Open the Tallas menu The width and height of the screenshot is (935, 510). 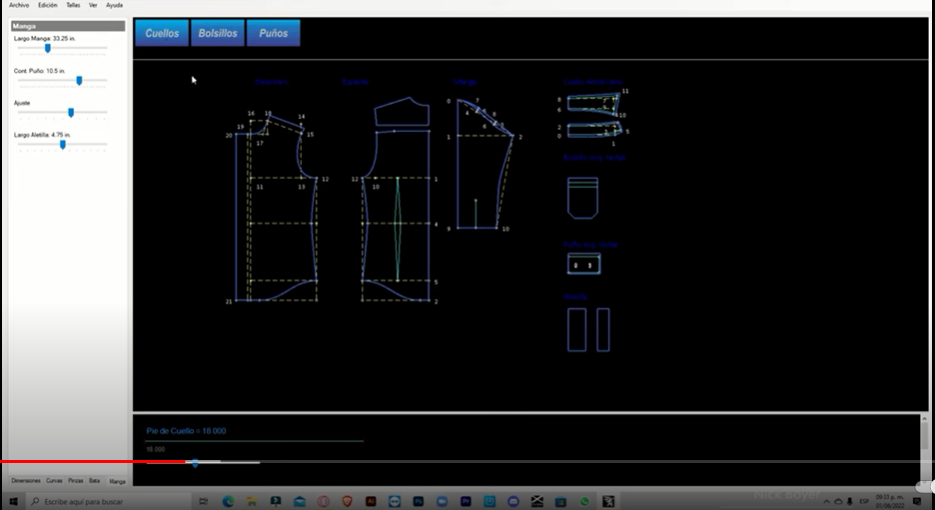(x=73, y=5)
